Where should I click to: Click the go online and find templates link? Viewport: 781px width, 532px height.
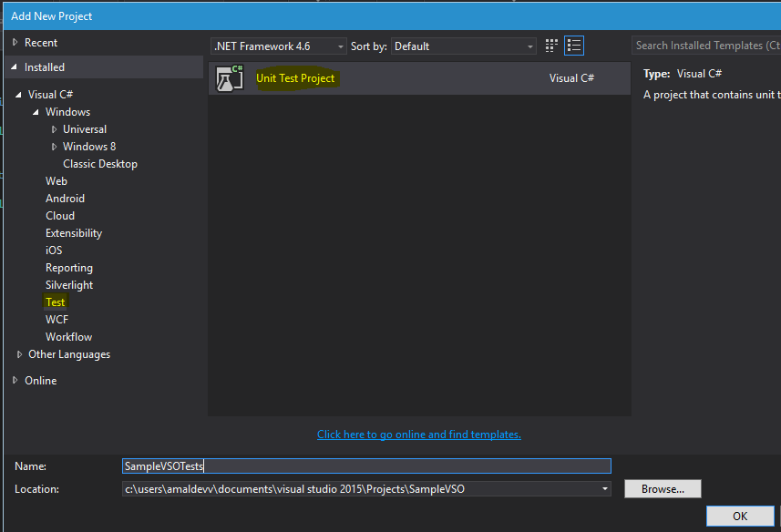click(x=419, y=435)
